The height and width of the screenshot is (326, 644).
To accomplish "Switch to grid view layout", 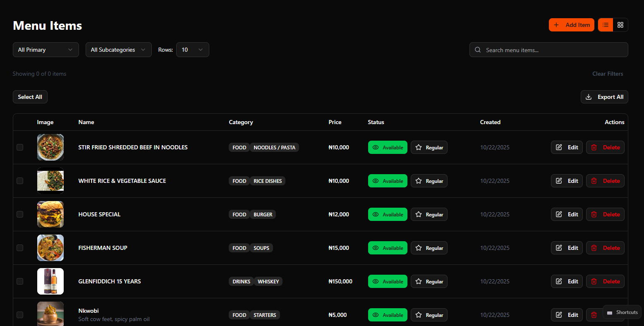I will pyautogui.click(x=620, y=25).
